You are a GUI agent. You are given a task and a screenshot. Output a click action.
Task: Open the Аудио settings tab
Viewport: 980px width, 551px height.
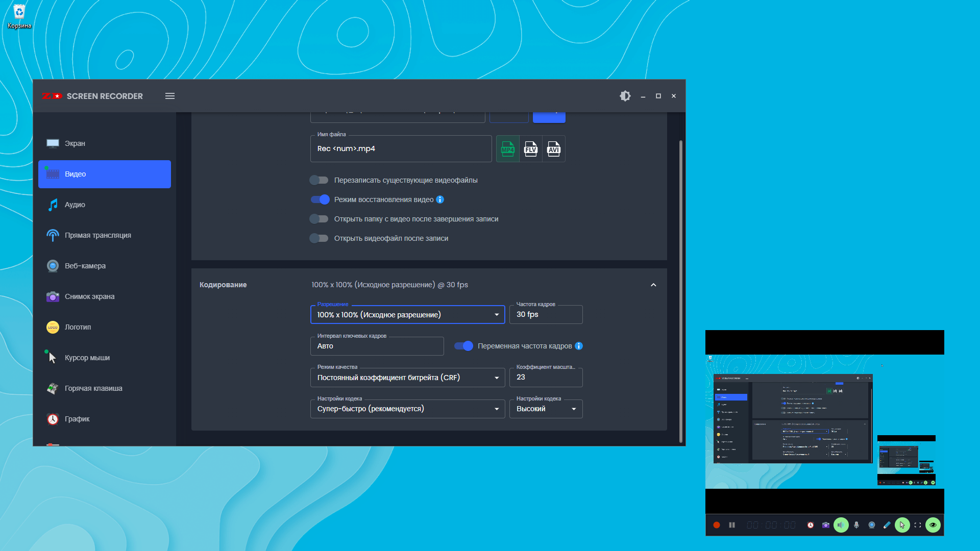click(x=75, y=205)
